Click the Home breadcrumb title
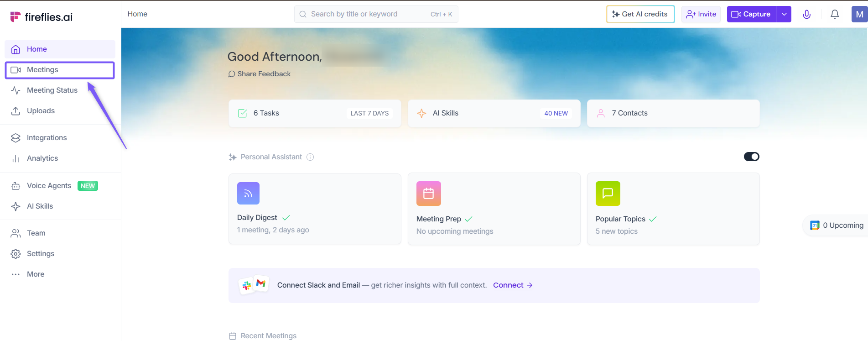Image resolution: width=868 pixels, height=341 pixels. click(137, 14)
